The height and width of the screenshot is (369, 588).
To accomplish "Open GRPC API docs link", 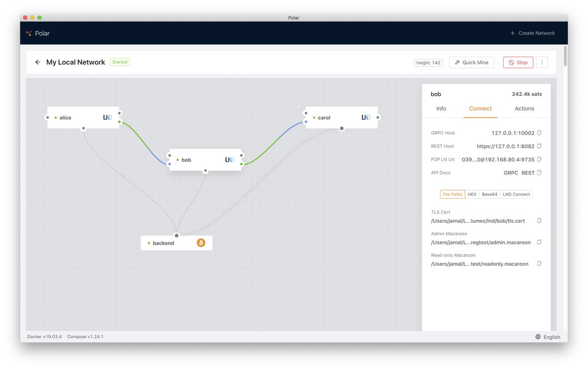I will click(x=511, y=173).
